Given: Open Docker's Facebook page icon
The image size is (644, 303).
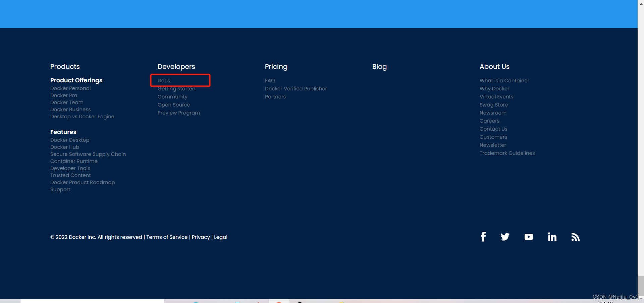Looking at the screenshot, I should (x=483, y=237).
